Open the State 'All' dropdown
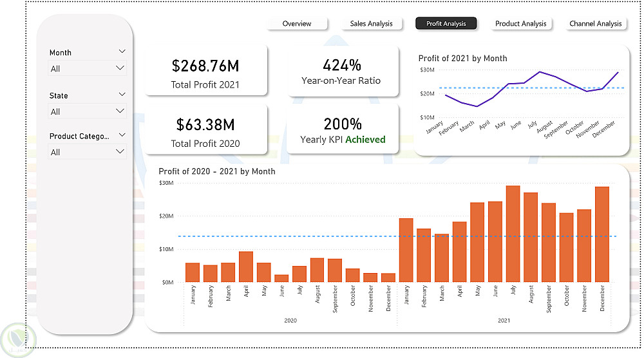The image size is (644, 358). pyautogui.click(x=87, y=111)
